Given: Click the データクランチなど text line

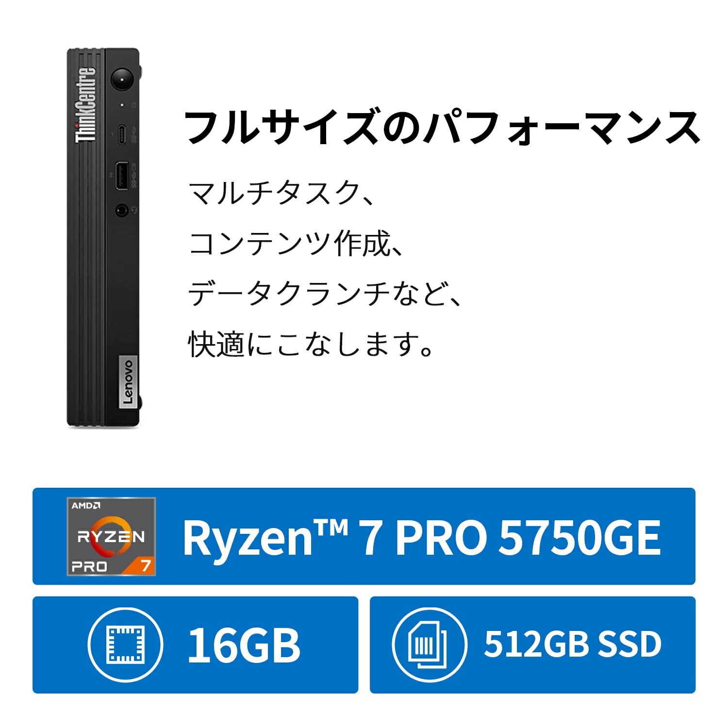Looking at the screenshot, I should [x=325, y=294].
